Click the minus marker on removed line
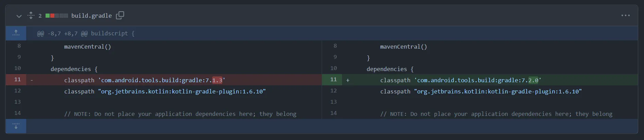Screen dimensions: 644x140 coord(32,81)
